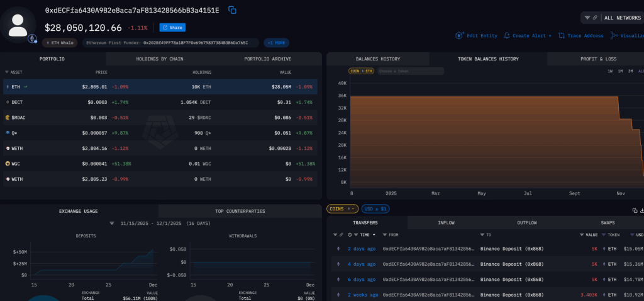Click the WETH icon priced $2,804.16
Screen dimensions: 644x301
click(x=8, y=149)
